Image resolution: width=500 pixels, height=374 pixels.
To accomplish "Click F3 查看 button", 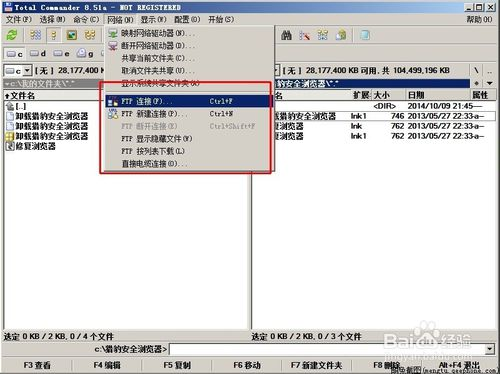I will 37,365.
